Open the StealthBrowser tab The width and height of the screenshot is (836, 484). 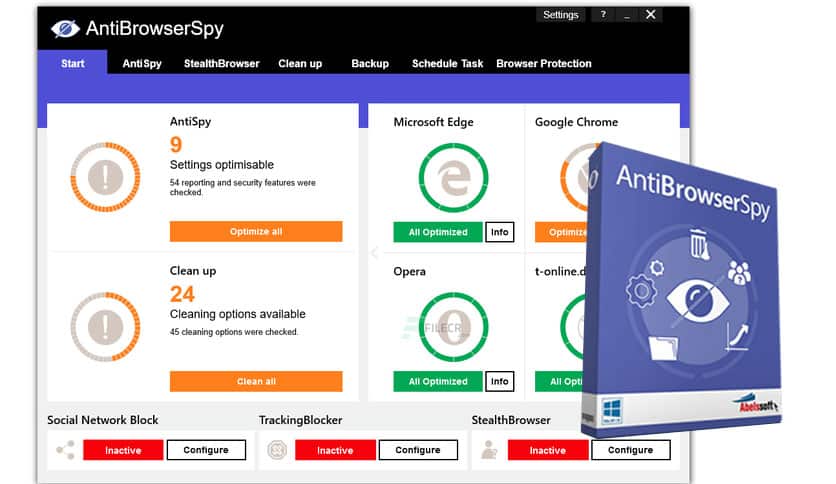coord(222,63)
